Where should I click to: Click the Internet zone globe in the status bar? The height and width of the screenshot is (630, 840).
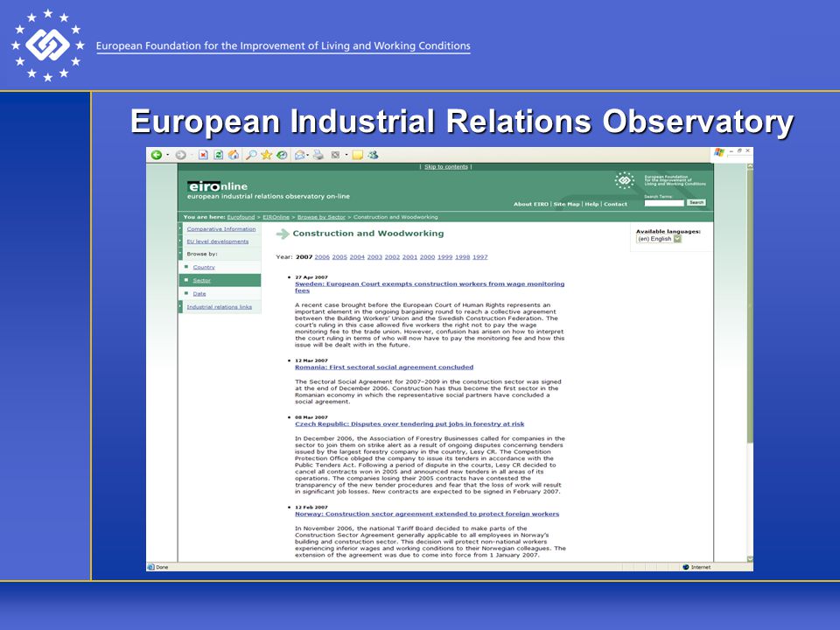pyautogui.click(x=686, y=567)
